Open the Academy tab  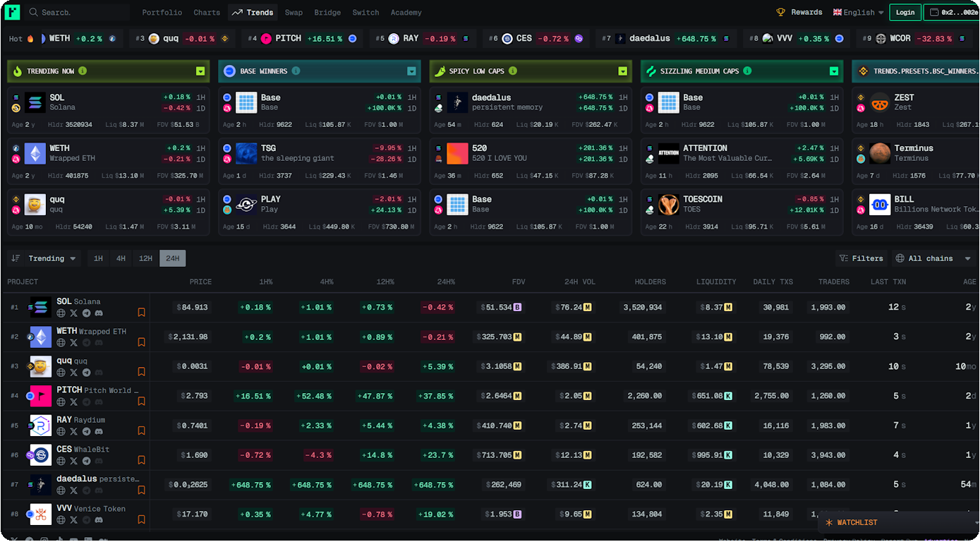(406, 13)
